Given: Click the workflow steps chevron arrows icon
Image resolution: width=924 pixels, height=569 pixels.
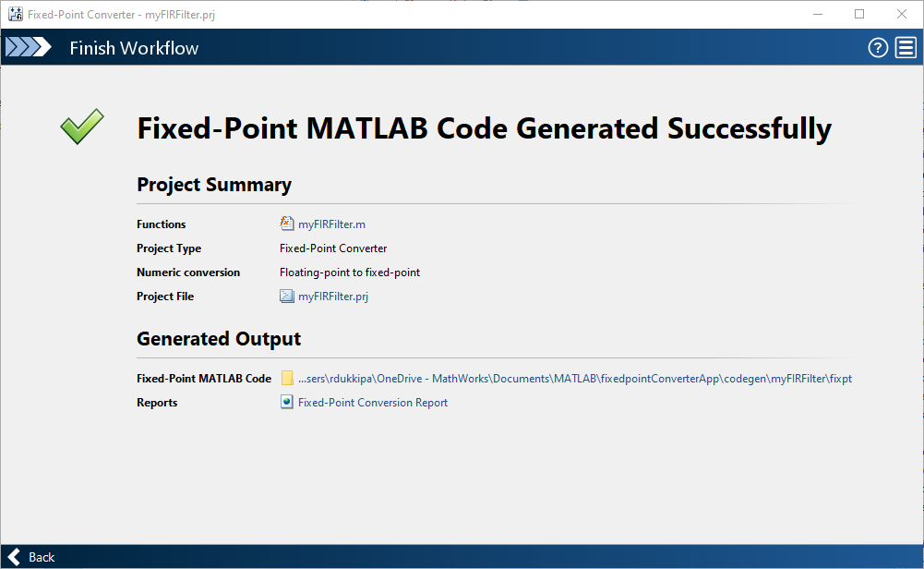Looking at the screenshot, I should pos(29,48).
